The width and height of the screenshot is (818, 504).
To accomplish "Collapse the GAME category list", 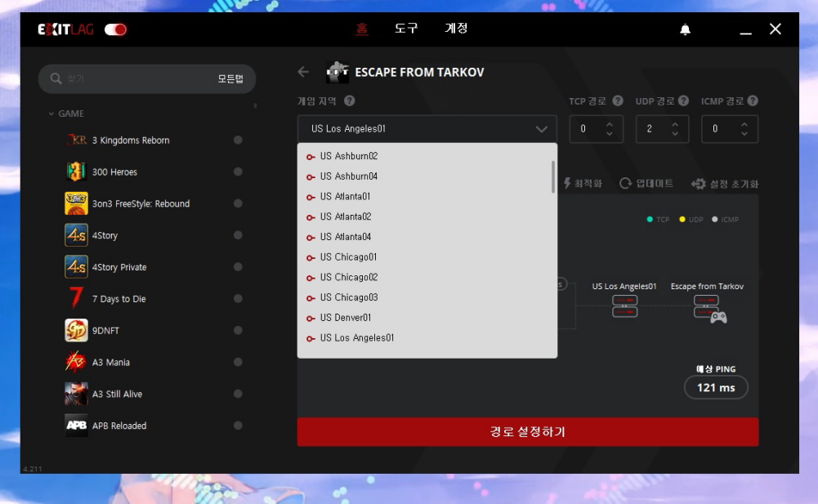I will tap(51, 114).
